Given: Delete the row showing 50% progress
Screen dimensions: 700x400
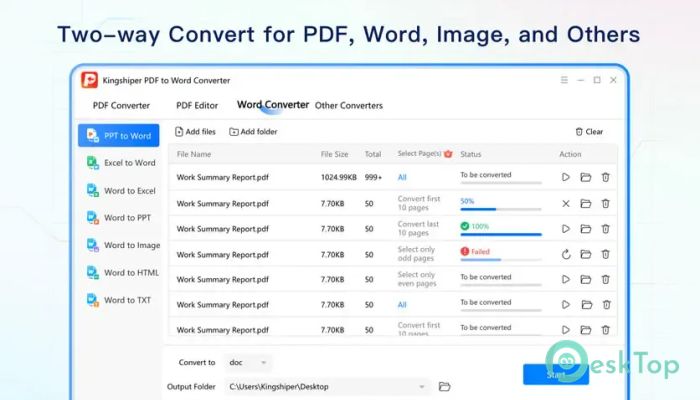Looking at the screenshot, I should click(605, 204).
